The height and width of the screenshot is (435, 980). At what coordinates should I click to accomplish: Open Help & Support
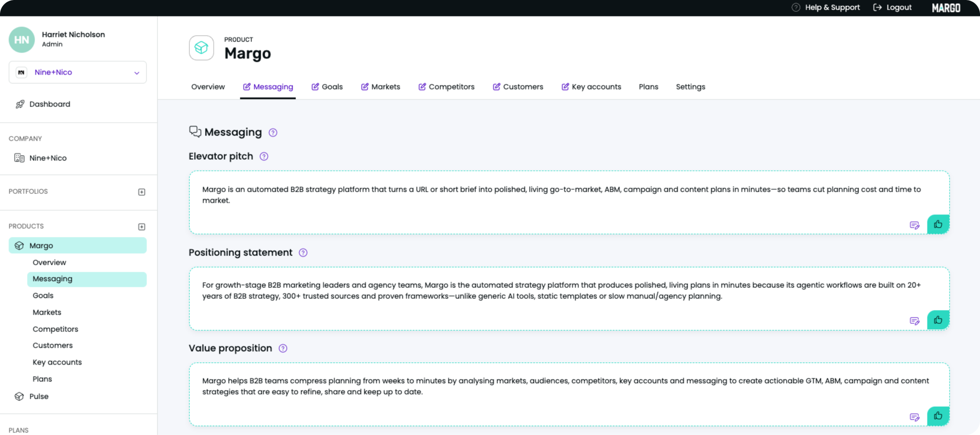pos(825,8)
